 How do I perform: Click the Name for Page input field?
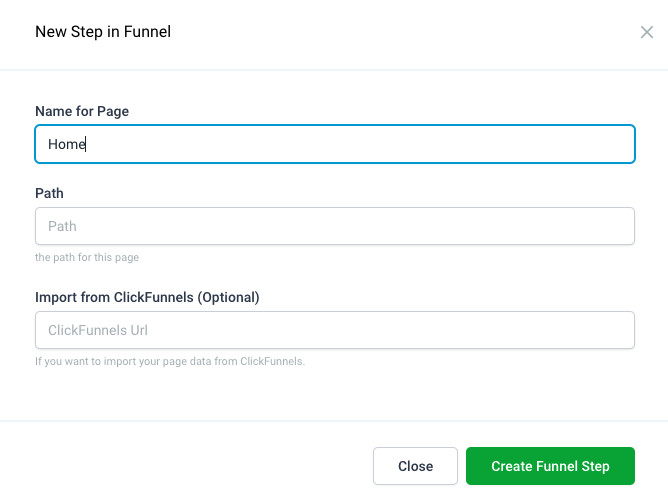click(334, 144)
